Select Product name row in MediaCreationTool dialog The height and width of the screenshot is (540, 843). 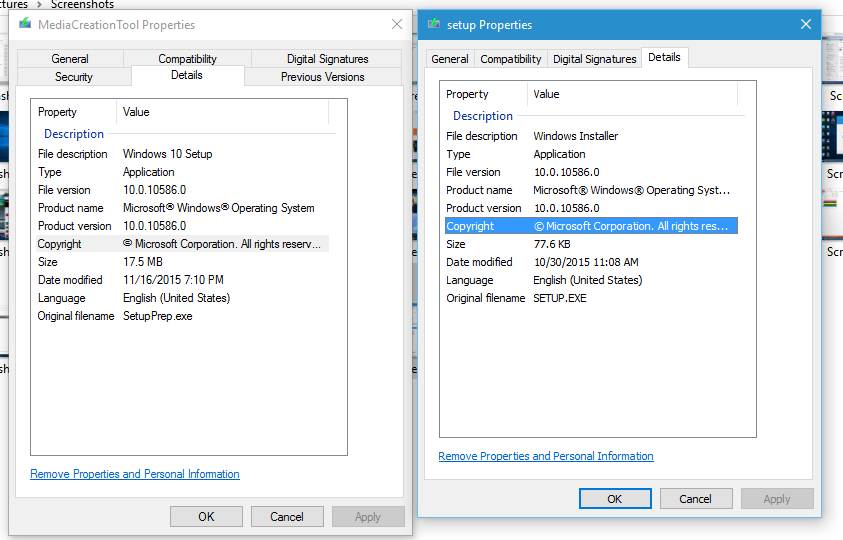183,208
